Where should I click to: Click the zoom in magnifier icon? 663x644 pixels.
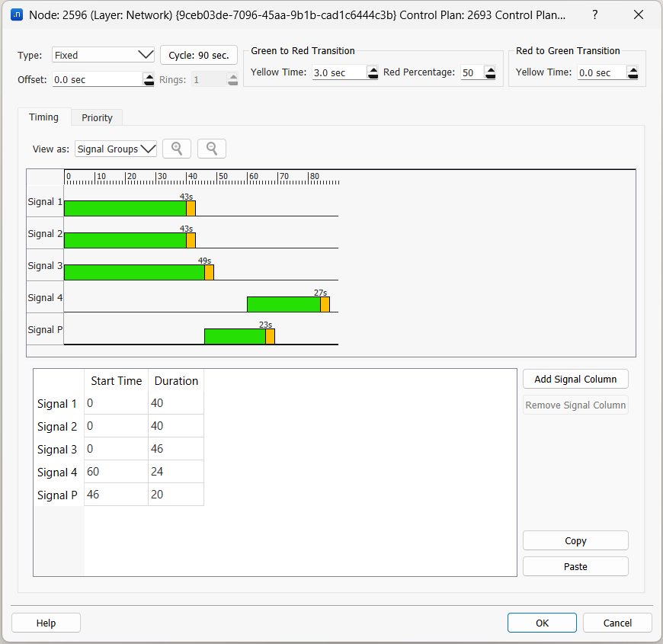coord(177,149)
